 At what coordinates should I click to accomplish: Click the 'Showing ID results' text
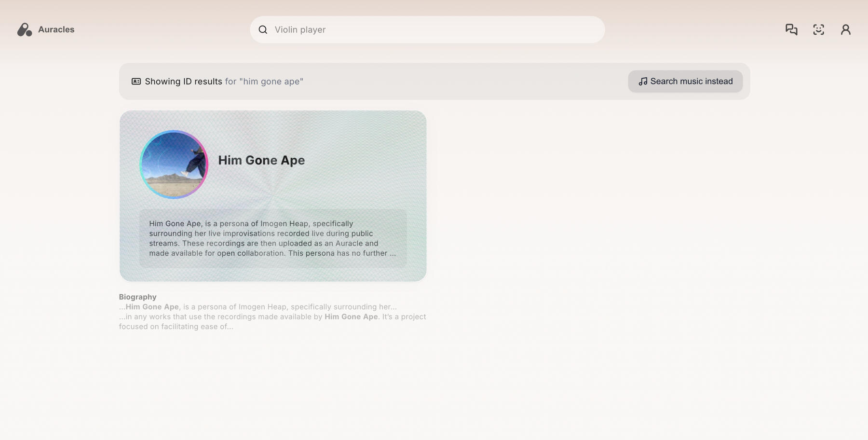pos(183,82)
